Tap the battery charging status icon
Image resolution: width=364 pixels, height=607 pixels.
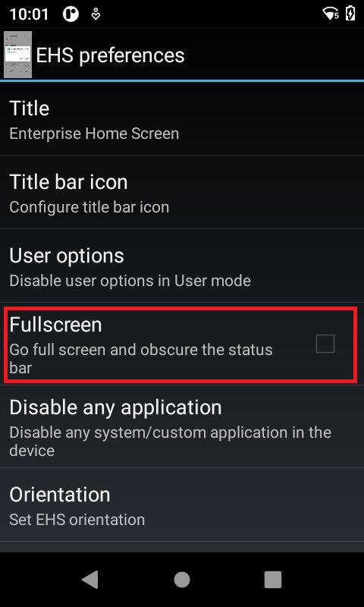tap(350, 13)
